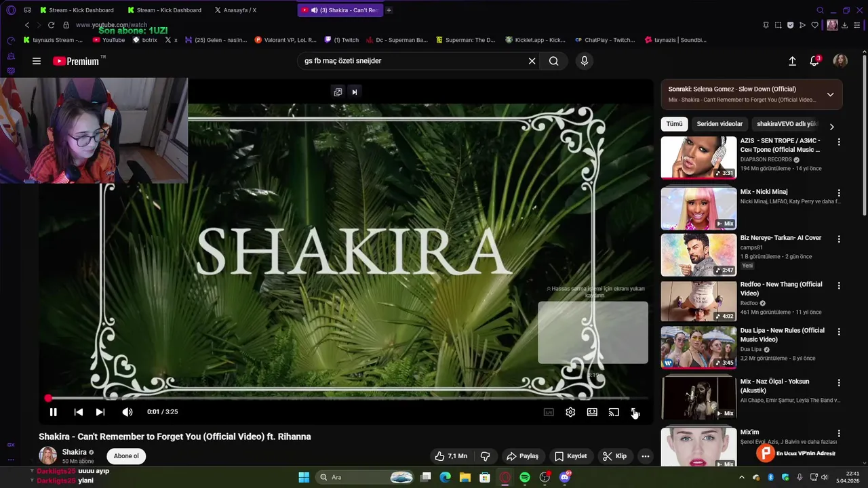Viewport: 868px width, 488px height.
Task: Go to previous video in player
Action: click(x=79, y=412)
